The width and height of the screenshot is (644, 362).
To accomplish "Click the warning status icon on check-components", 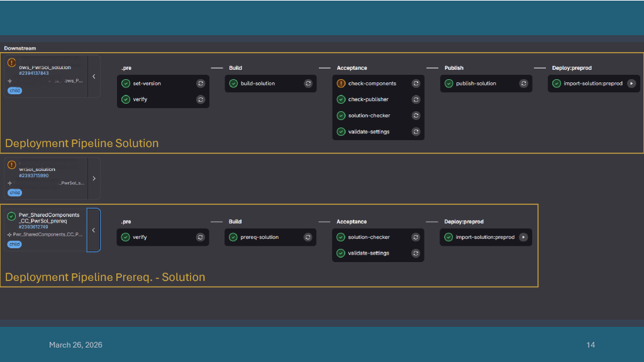I will pyautogui.click(x=341, y=83).
